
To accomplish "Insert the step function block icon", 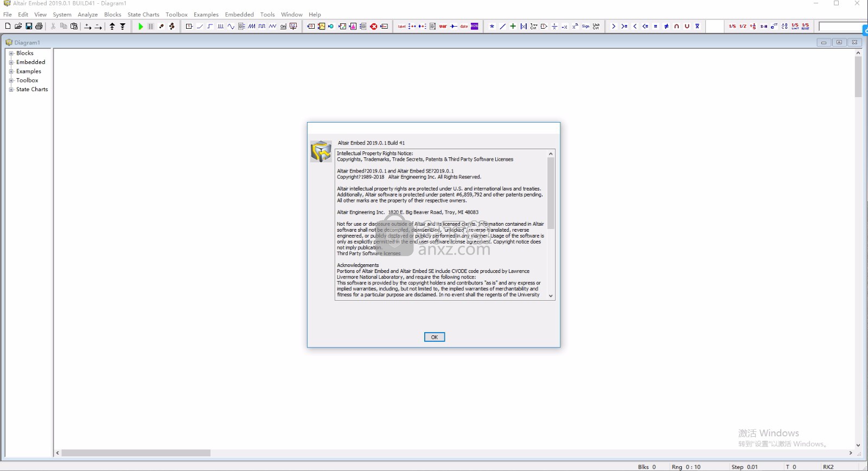I will pyautogui.click(x=210, y=26).
